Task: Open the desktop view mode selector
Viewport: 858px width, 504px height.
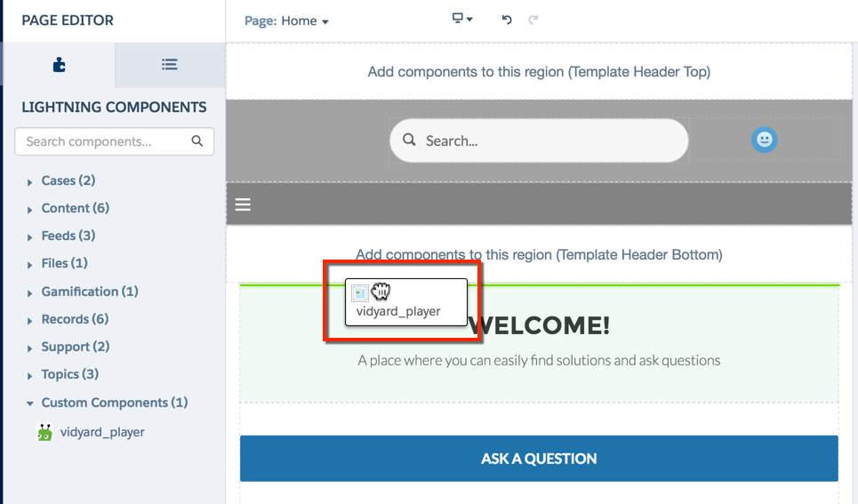Action: (462, 19)
